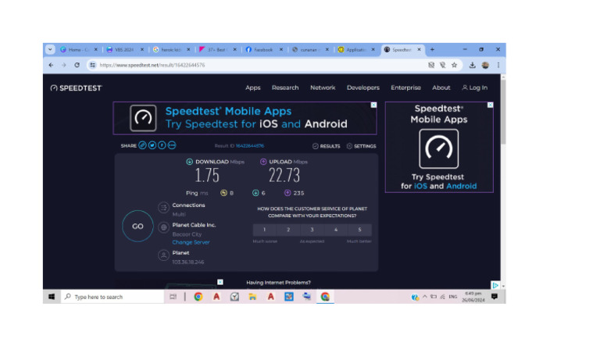The image size is (600, 364).
Task: Open File Explorer from the taskbar
Action: click(x=252, y=297)
